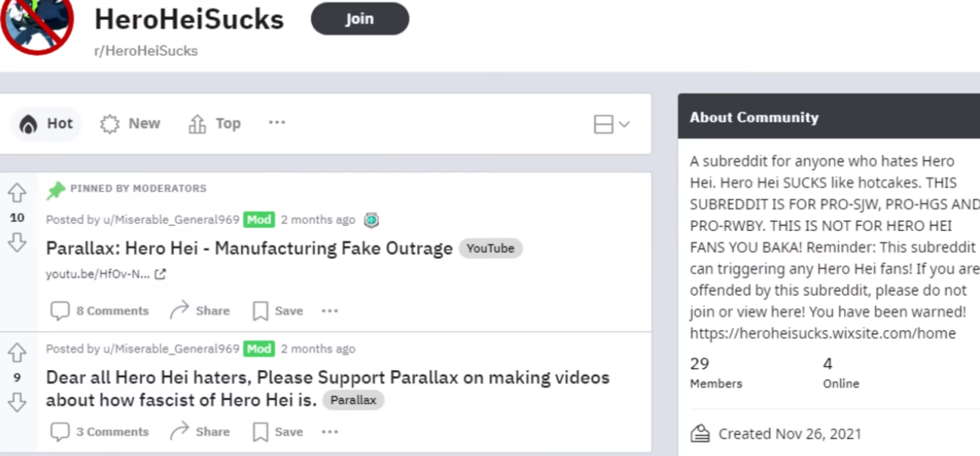980x456 pixels.
Task: Filter by the Parallax flair tag
Action: point(353,400)
